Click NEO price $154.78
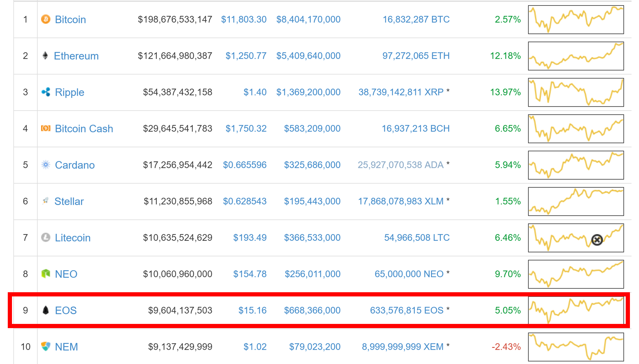 coord(250,274)
